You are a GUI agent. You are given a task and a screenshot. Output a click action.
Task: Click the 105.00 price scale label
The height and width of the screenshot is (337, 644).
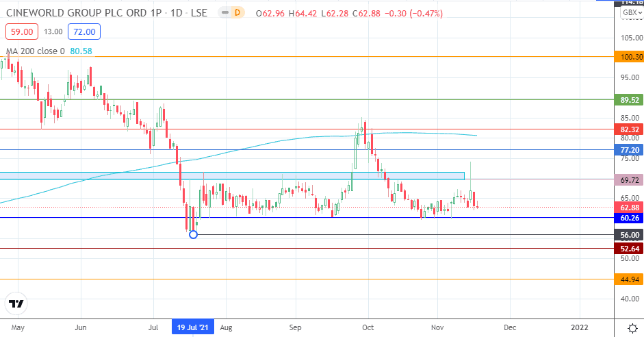pyautogui.click(x=632, y=38)
